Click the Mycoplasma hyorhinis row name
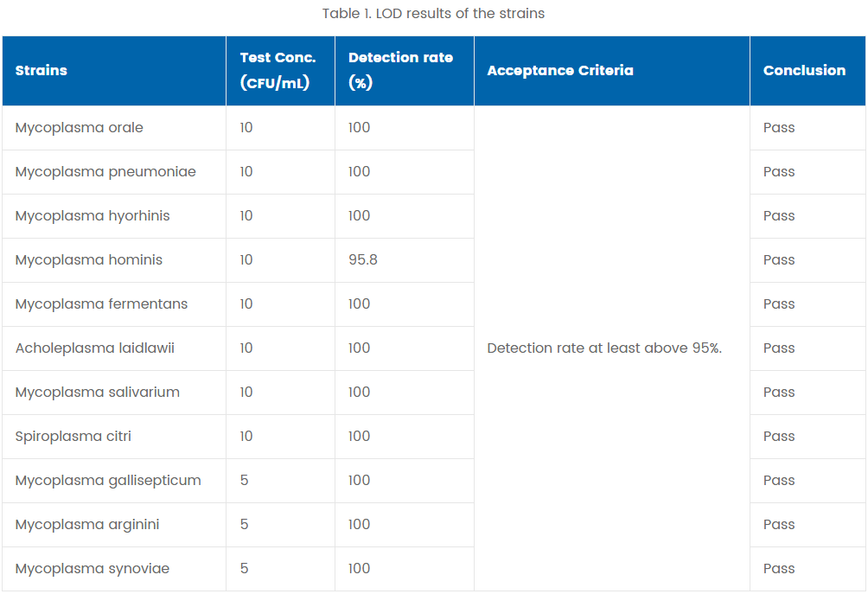The height and width of the screenshot is (594, 868). (93, 216)
